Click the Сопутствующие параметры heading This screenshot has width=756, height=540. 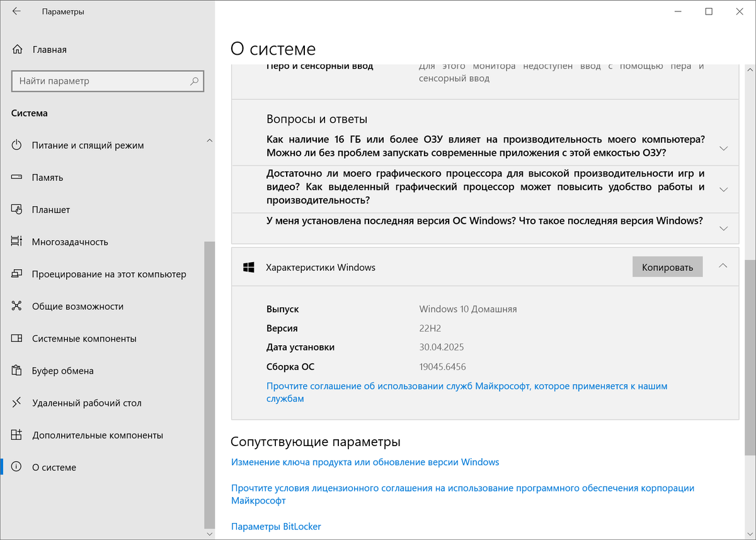(x=316, y=442)
